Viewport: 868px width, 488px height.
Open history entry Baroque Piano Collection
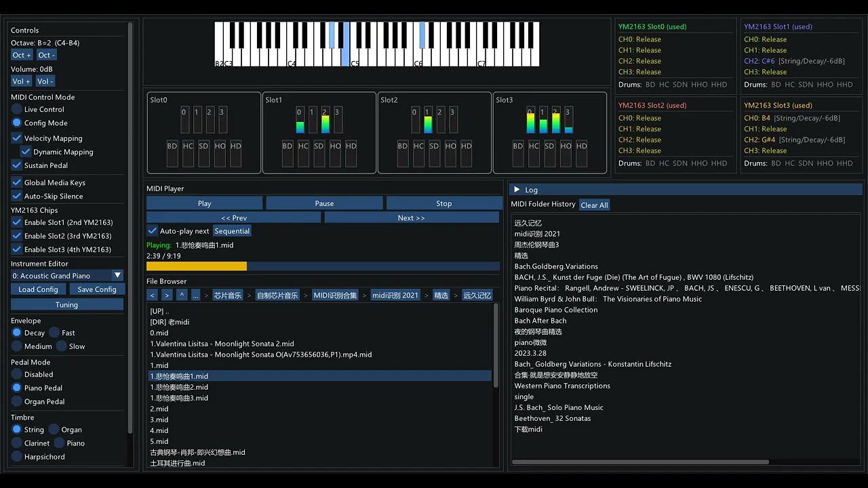tap(556, 310)
